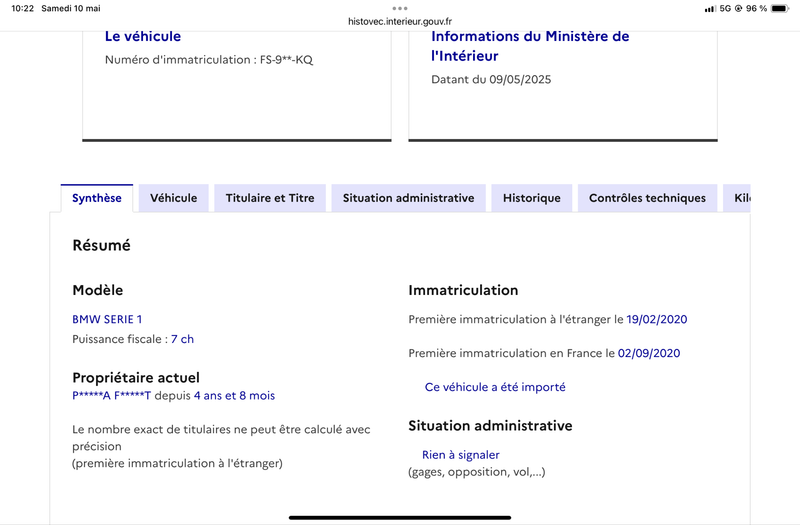Tap the 96 % battery percentage
800x525 pixels.
pyautogui.click(x=757, y=9)
